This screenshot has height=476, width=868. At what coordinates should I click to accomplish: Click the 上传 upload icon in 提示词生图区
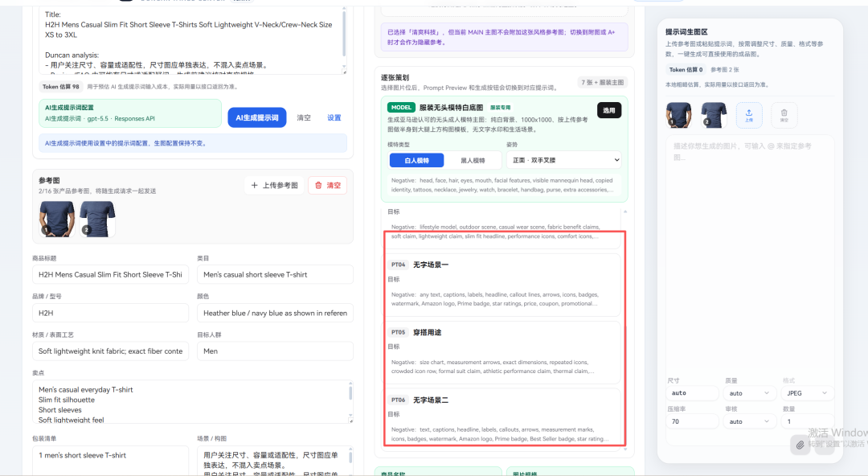(749, 115)
